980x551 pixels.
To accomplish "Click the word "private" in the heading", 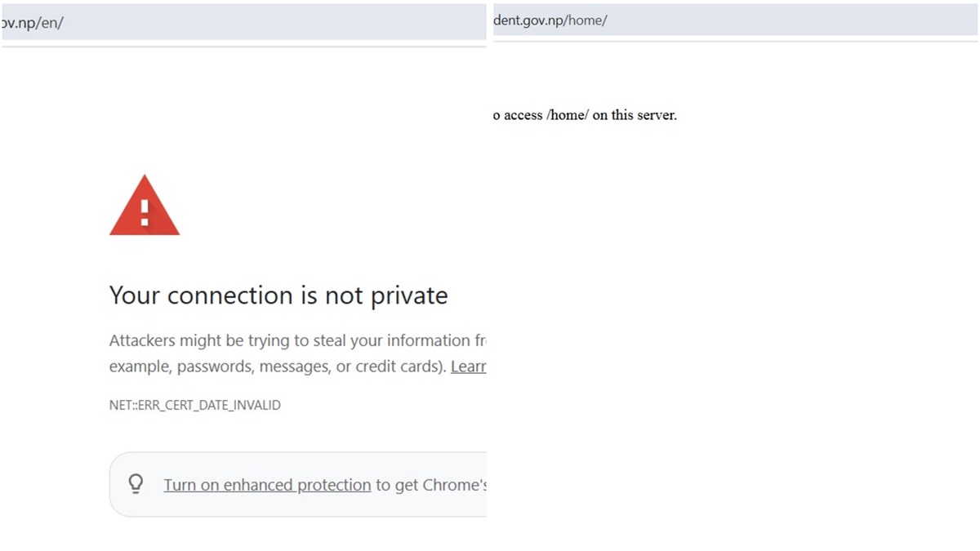I will point(409,295).
